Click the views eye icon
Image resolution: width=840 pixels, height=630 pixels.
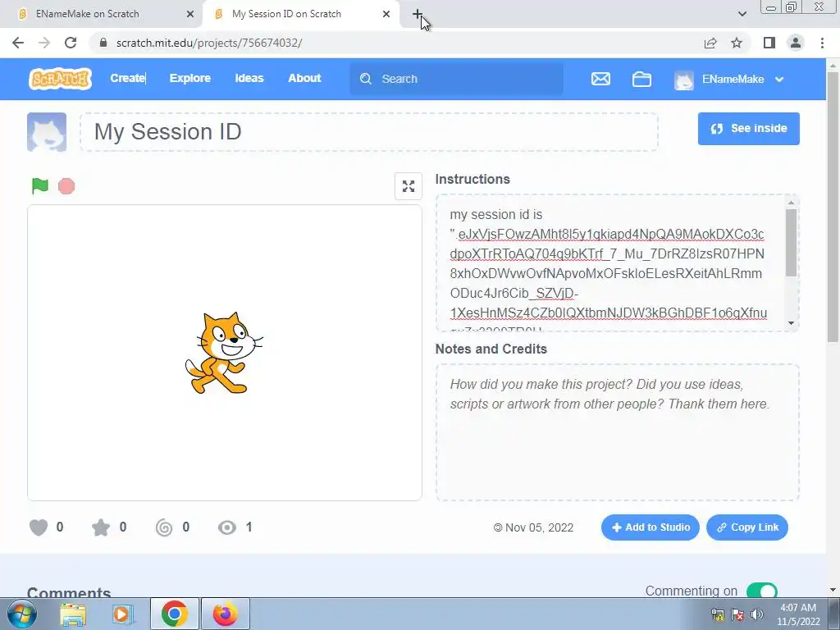click(x=226, y=527)
